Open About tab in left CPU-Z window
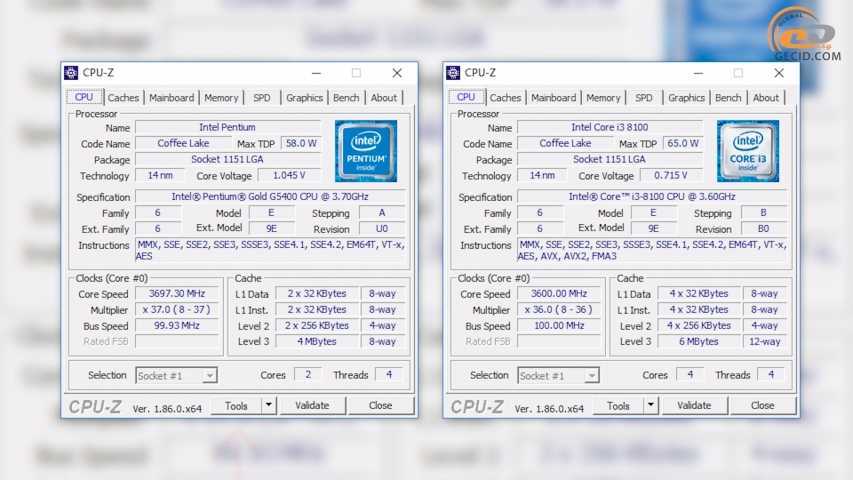Image resolution: width=853 pixels, height=480 pixels. (x=384, y=97)
